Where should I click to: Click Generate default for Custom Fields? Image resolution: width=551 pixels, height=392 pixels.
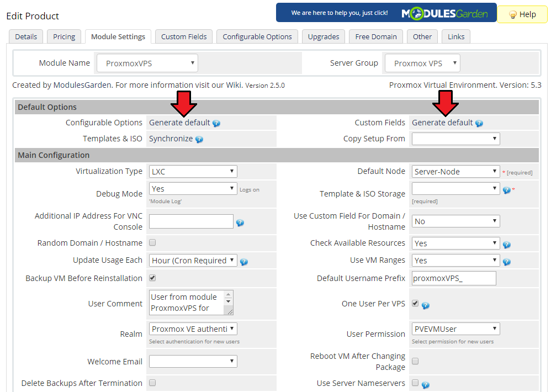pos(442,123)
